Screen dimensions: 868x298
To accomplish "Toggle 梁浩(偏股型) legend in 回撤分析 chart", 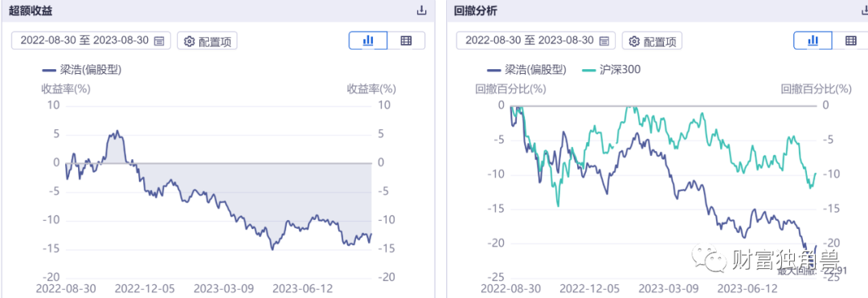I will (527, 70).
